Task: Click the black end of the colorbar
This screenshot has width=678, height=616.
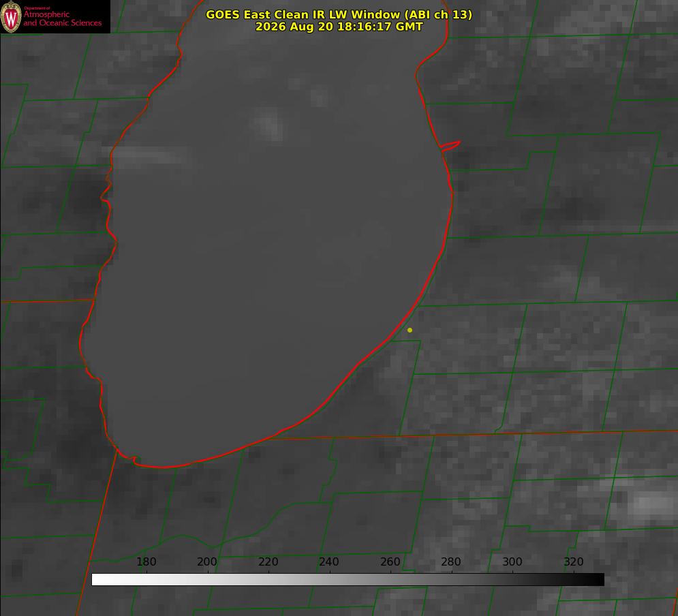Action: click(598, 580)
